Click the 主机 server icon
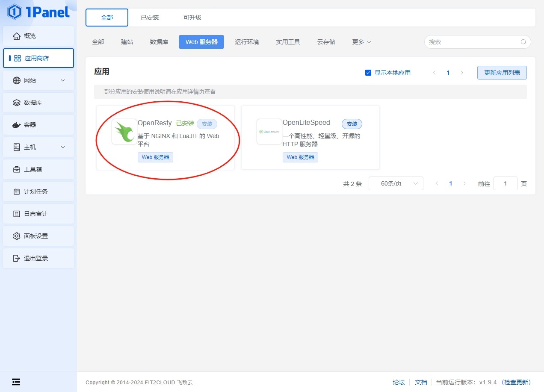The width and height of the screenshot is (544, 392). pyautogui.click(x=17, y=147)
